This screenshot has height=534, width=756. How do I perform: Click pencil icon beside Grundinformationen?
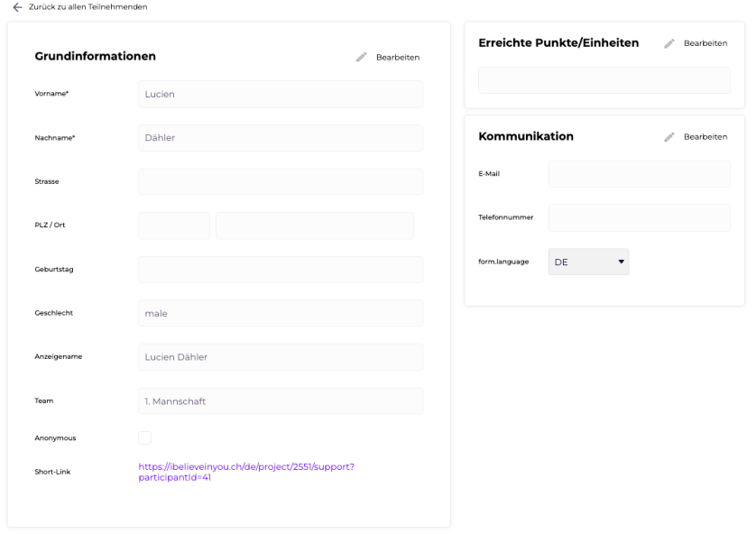[362, 58]
